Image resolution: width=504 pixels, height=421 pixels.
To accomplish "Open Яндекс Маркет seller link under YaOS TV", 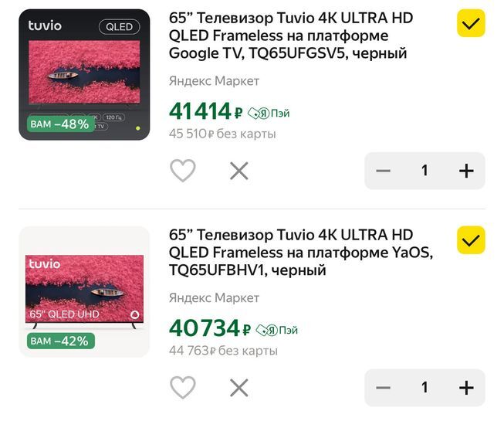I will 214,298.
